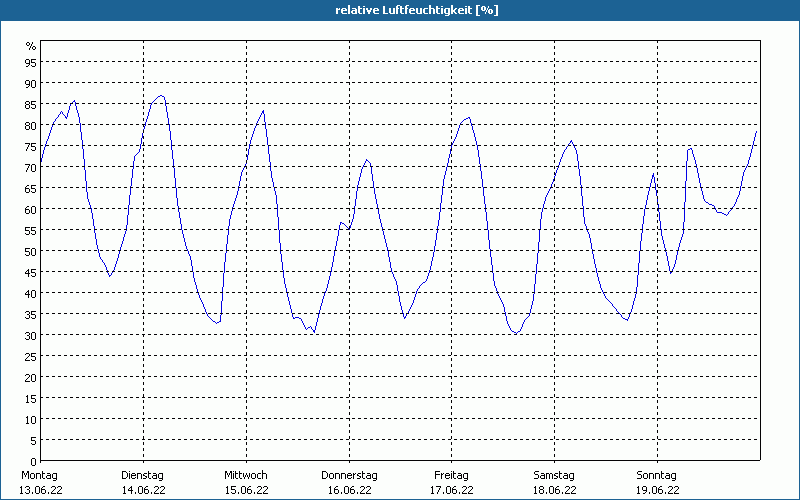Click the '10' y-axis value
800x500 pixels.
tap(31, 420)
